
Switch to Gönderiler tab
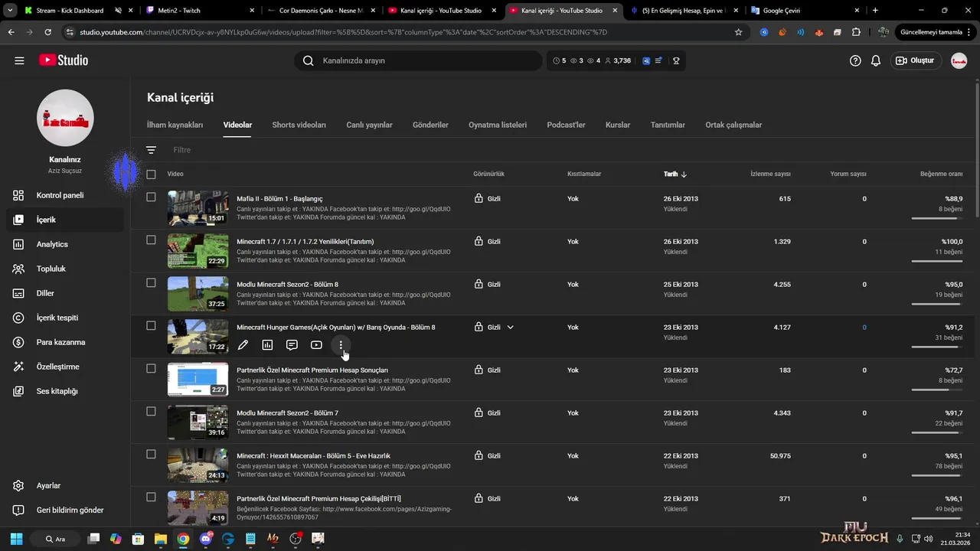430,125
